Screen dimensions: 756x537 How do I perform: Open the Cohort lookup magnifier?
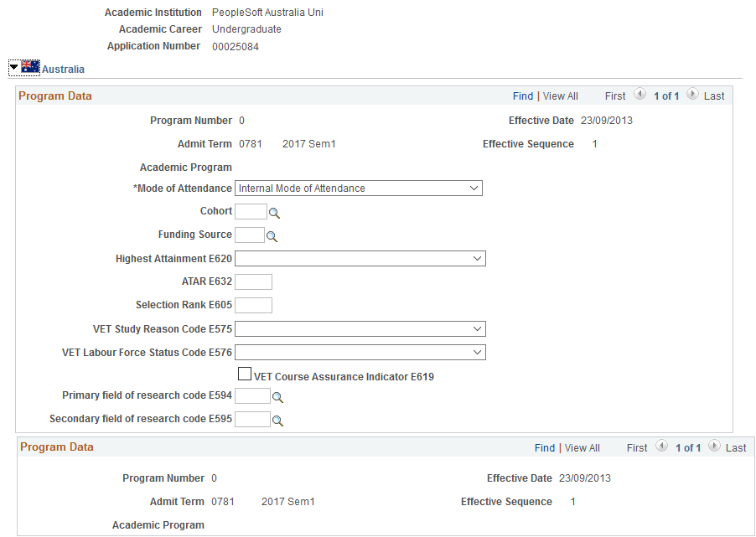point(275,211)
